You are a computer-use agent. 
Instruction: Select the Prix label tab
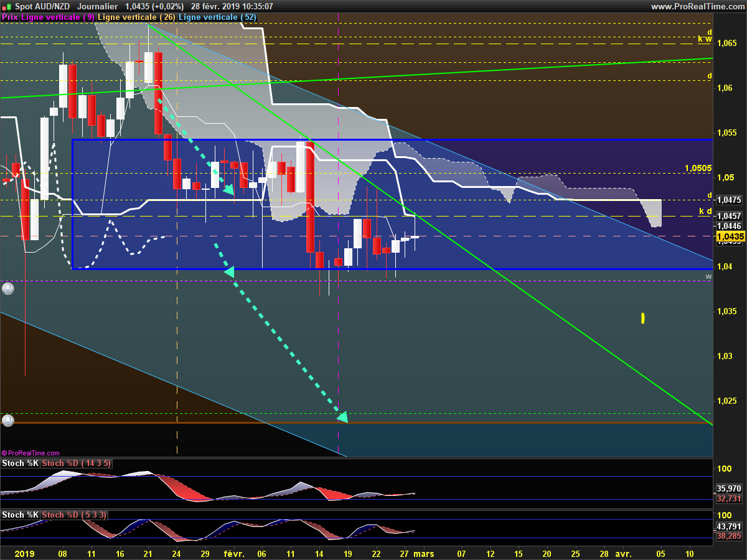coord(10,17)
